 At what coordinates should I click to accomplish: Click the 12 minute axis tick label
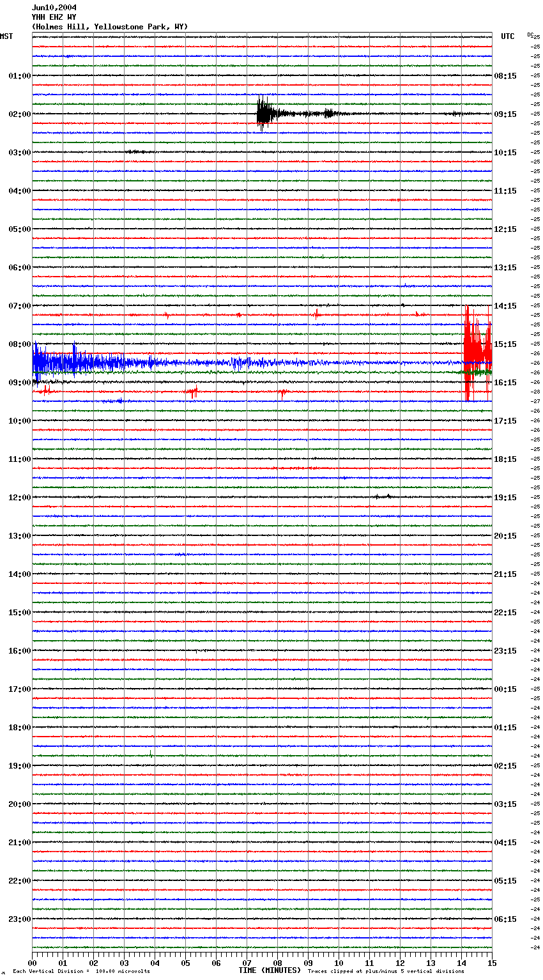point(400,963)
